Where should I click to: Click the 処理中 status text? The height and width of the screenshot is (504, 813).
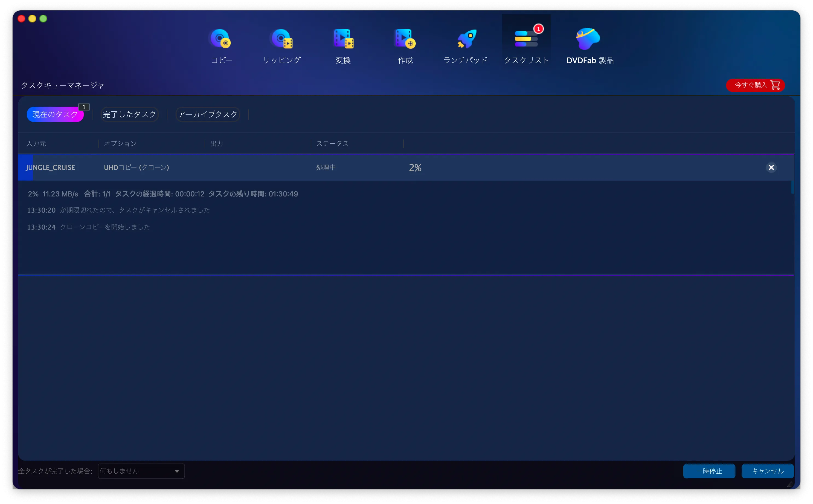click(x=326, y=167)
